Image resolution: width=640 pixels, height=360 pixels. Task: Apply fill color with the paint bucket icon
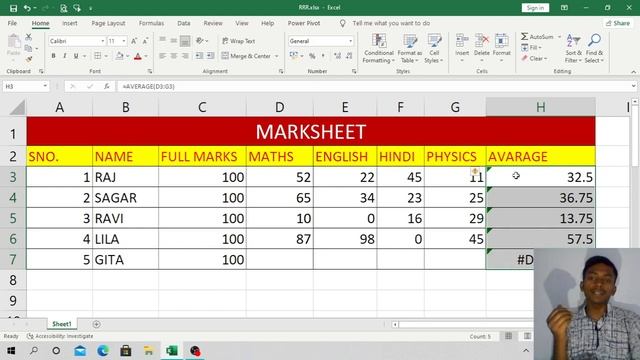click(x=120, y=56)
